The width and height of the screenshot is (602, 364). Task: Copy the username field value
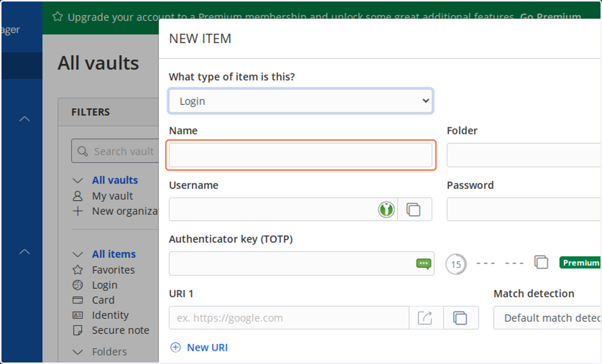coord(413,209)
